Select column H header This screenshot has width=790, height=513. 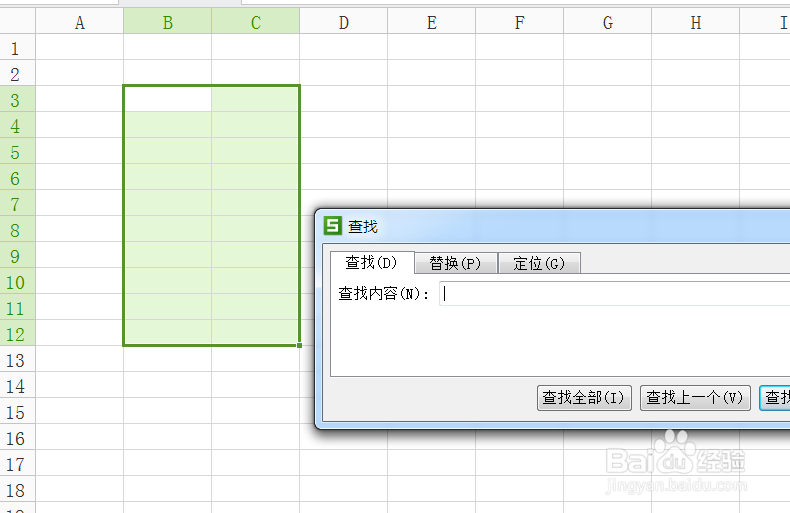[x=695, y=23]
